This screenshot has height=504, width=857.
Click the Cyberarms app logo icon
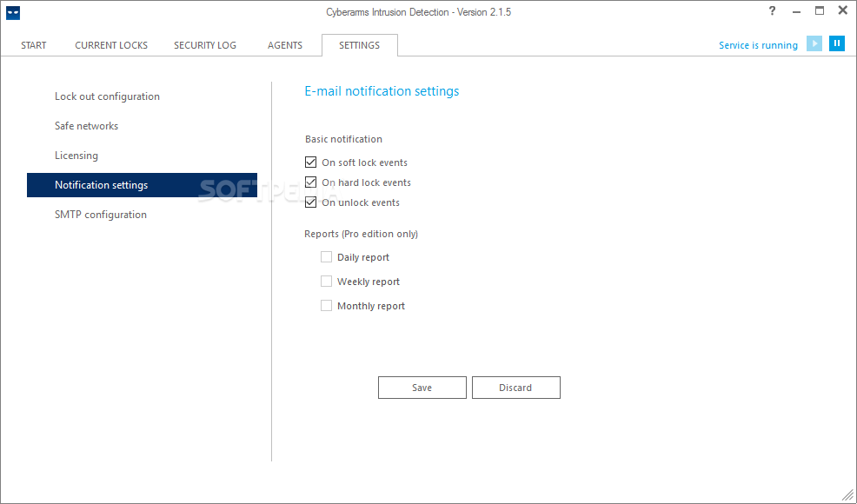click(x=13, y=12)
